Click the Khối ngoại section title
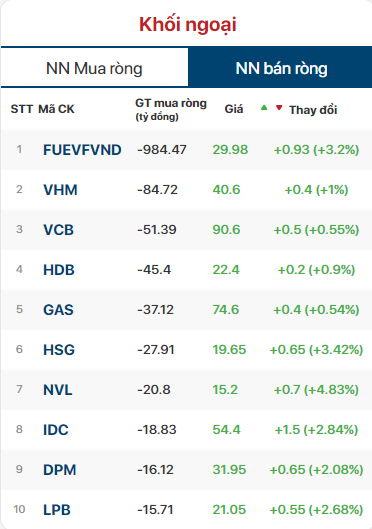The width and height of the screenshot is (372, 529). point(188,25)
